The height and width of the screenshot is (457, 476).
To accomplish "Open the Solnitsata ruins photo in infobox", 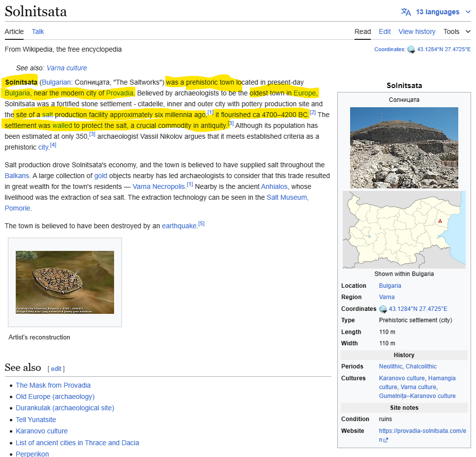I will 404,148.
